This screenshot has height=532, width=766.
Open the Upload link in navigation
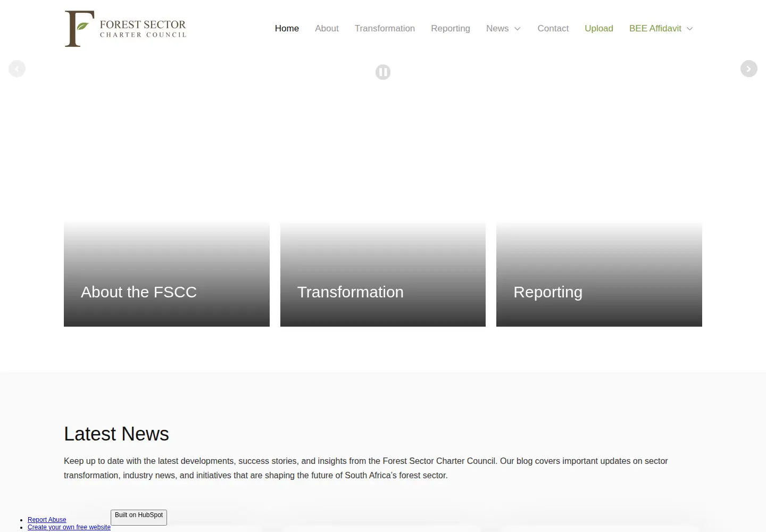coord(599,29)
